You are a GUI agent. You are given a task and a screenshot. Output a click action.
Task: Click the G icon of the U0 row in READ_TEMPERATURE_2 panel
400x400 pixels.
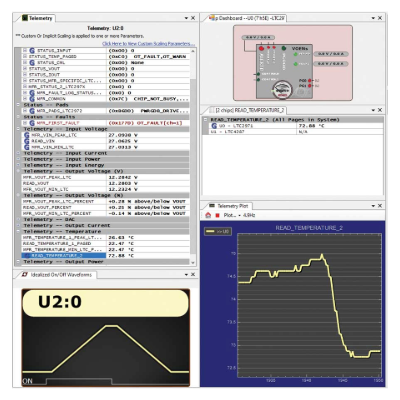[214, 126]
